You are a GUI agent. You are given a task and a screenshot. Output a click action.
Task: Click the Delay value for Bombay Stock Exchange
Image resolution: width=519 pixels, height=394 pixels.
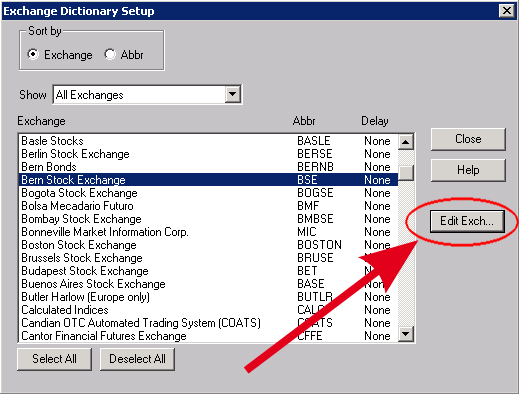point(377,219)
